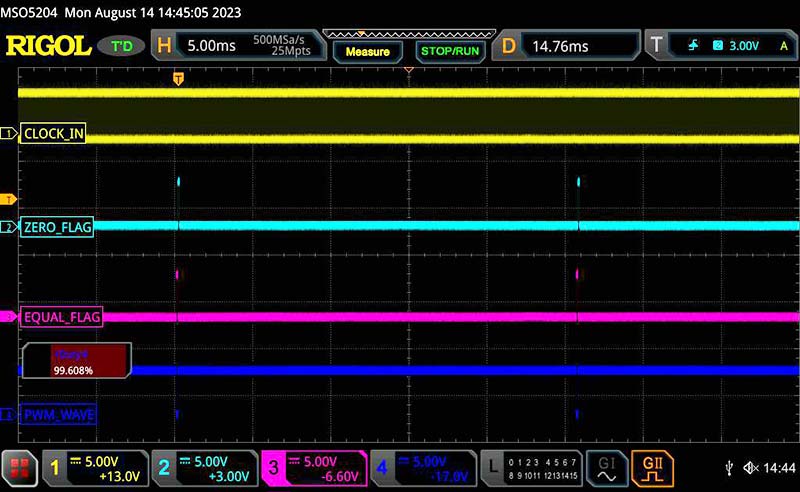Image resolution: width=800 pixels, height=492 pixels.
Task: Toggle channel 4 settings tab
Action: 423,468
